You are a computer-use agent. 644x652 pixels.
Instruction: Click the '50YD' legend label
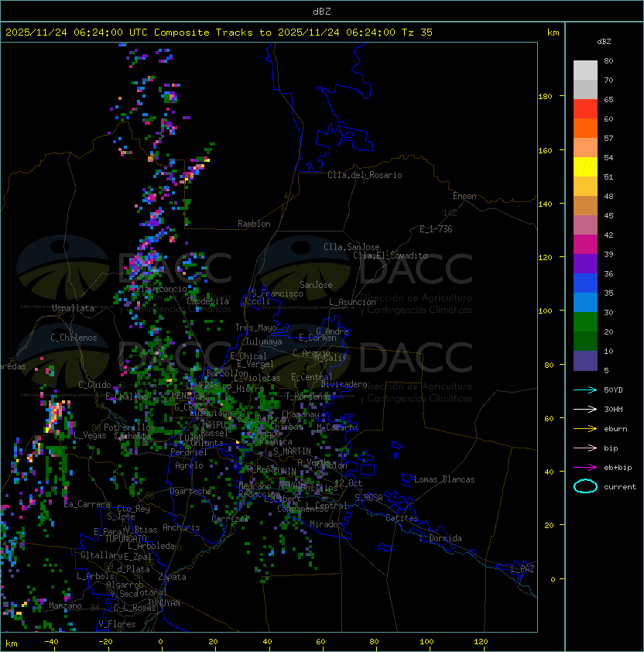[x=613, y=389]
